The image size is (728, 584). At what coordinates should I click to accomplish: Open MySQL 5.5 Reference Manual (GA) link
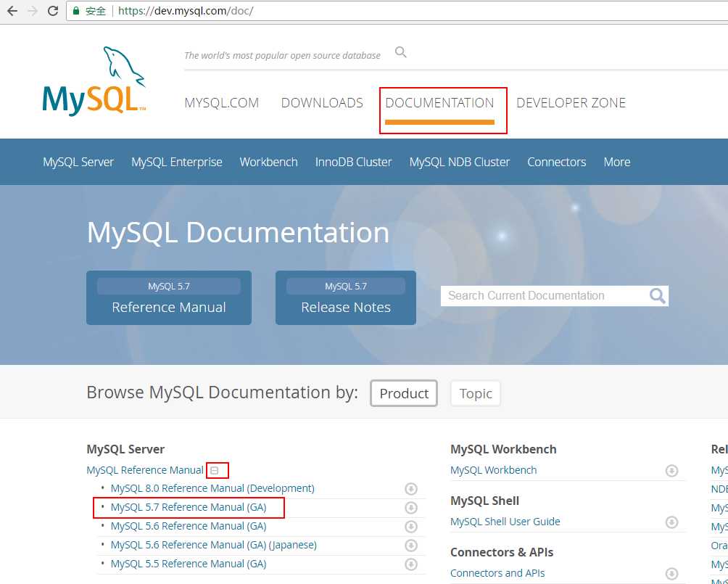[189, 564]
